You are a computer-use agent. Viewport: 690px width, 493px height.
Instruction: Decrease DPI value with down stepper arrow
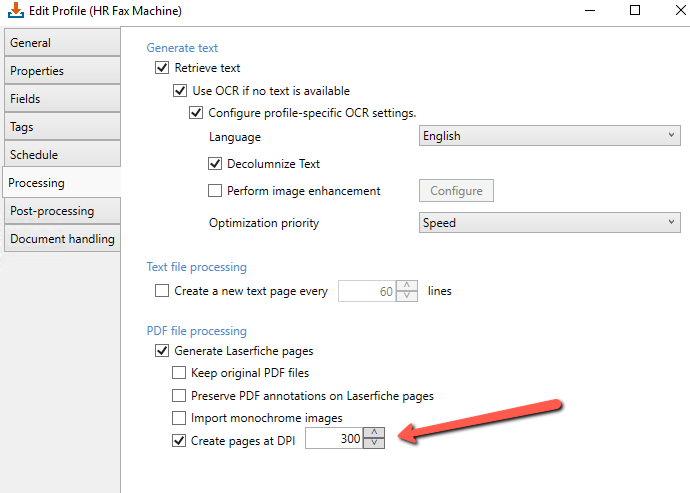click(374, 443)
